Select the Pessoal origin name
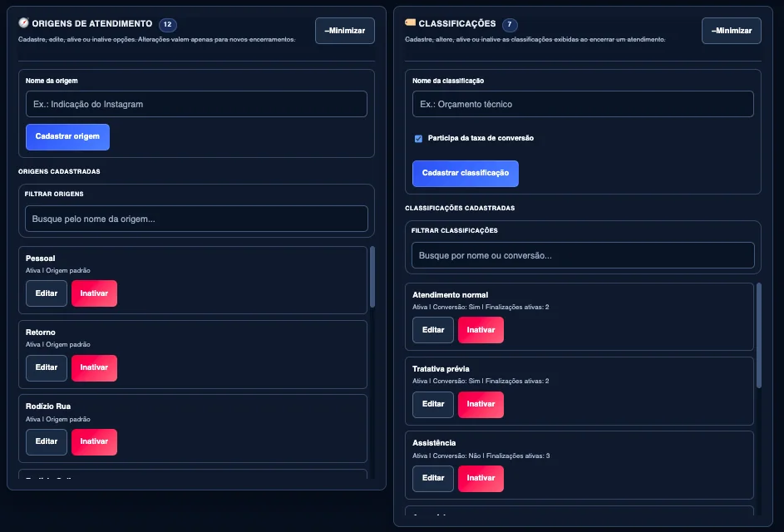The width and height of the screenshot is (784, 532). pyautogui.click(x=41, y=259)
